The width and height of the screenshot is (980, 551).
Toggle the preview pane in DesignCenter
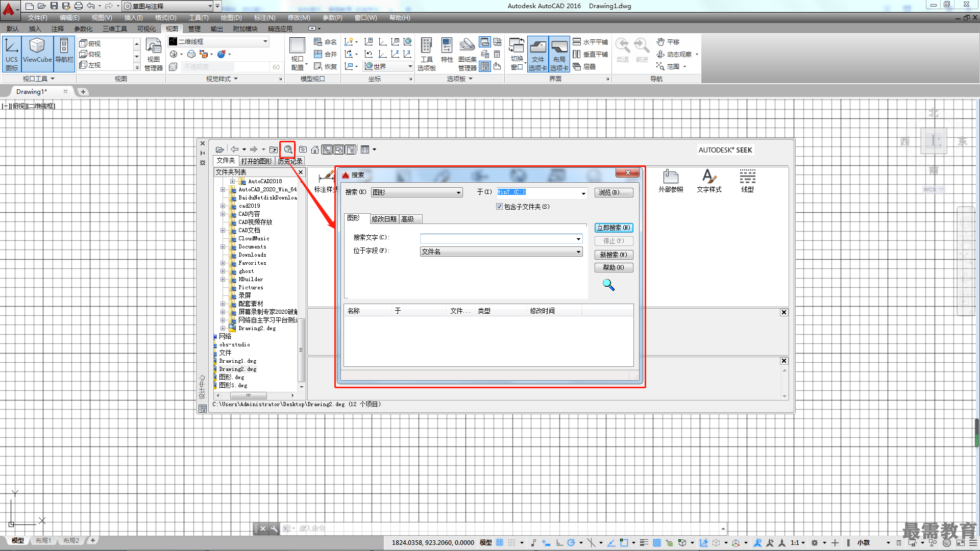tap(339, 149)
